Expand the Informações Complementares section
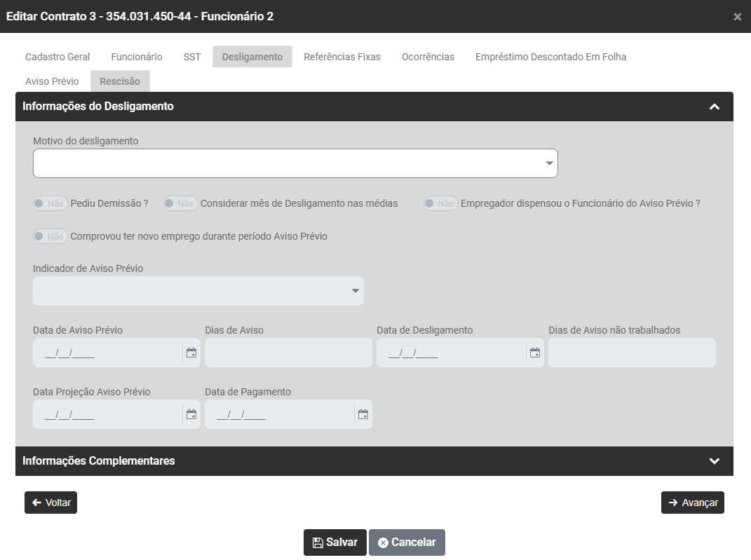The image size is (751, 560). coord(714,461)
